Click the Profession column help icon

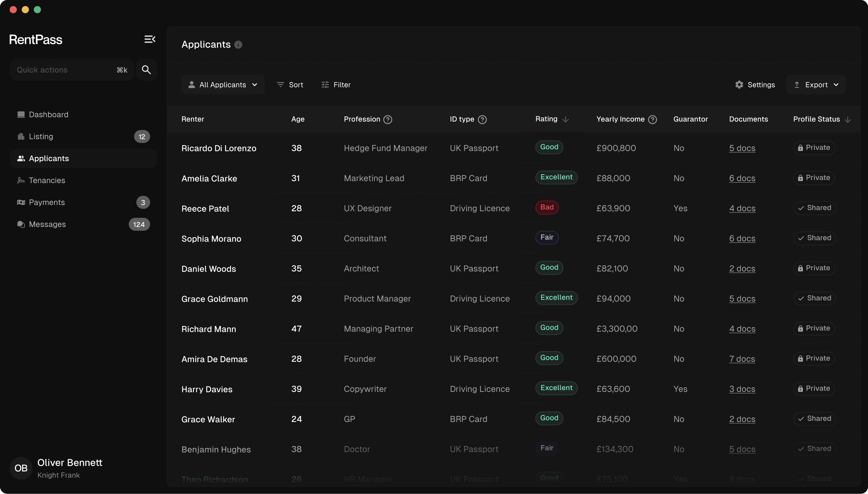tap(388, 119)
